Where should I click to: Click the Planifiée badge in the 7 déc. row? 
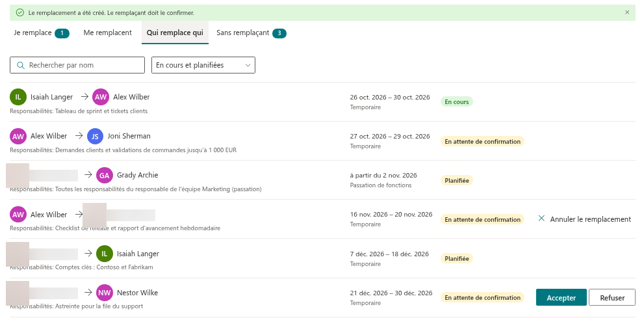click(x=457, y=258)
